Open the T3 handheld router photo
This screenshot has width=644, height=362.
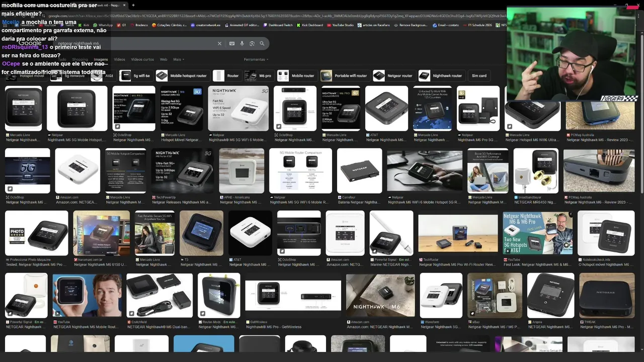[x=201, y=233]
